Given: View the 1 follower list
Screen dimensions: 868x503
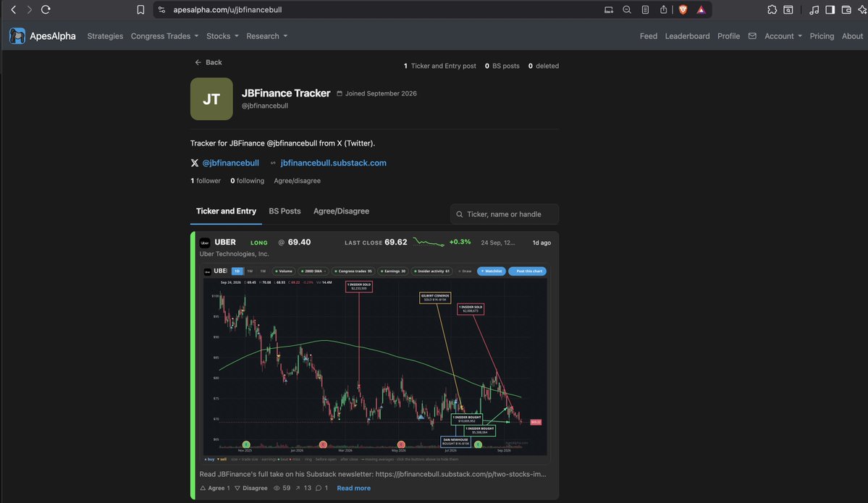Looking at the screenshot, I should pyautogui.click(x=206, y=181).
